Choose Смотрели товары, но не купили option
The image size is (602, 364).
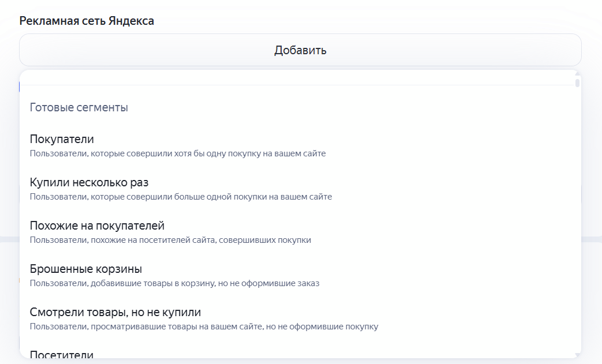point(115,312)
